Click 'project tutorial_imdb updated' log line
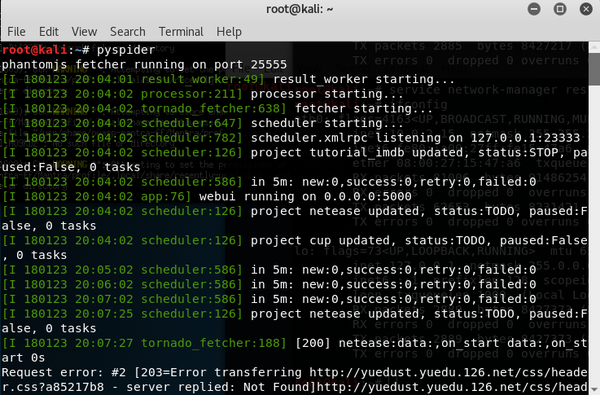Screen dimensions: 600x395 tap(295, 153)
